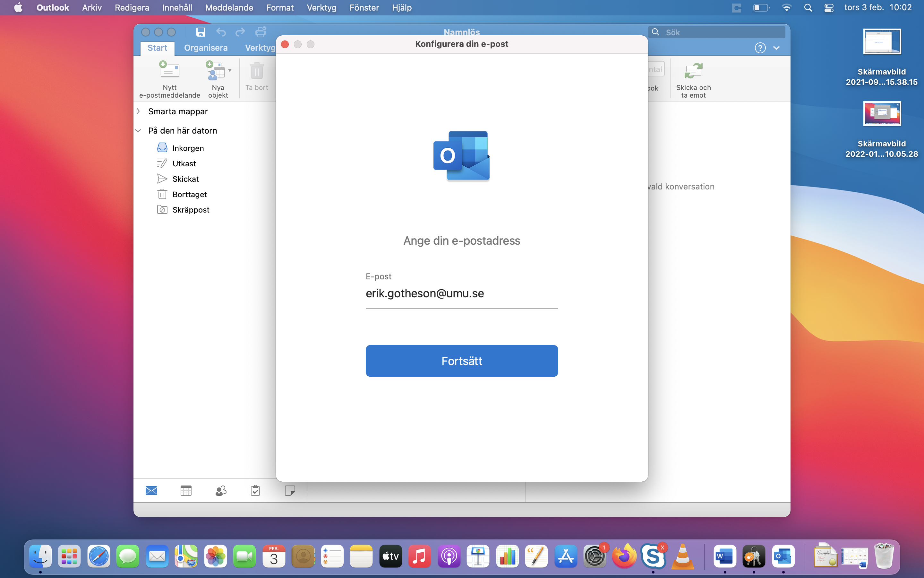The image size is (924, 578).
Task: Open the Fönster menu
Action: pos(364,8)
